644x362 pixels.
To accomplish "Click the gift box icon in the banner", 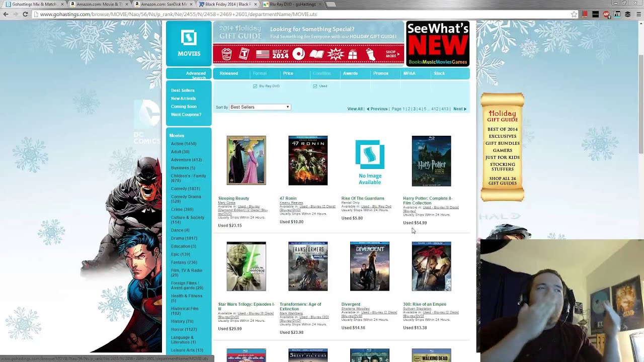I will 353,54.
